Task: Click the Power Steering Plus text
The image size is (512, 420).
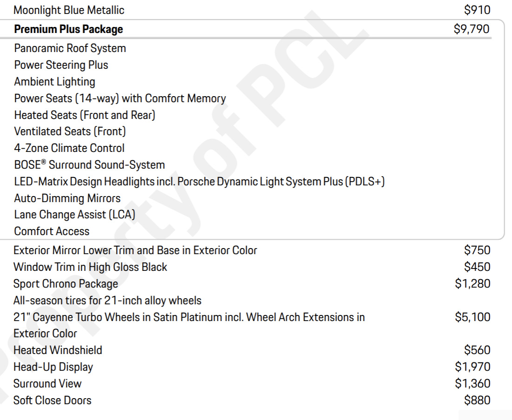Action: point(61,65)
